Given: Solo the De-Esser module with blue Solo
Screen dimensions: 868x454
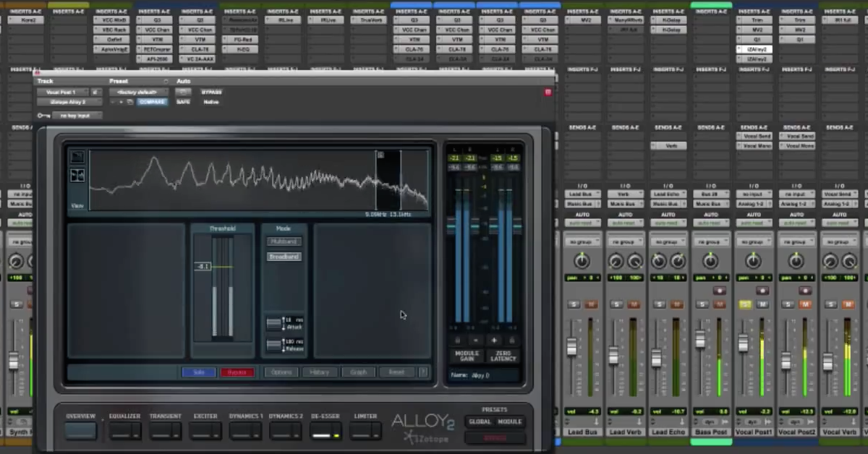Looking at the screenshot, I should tap(199, 372).
